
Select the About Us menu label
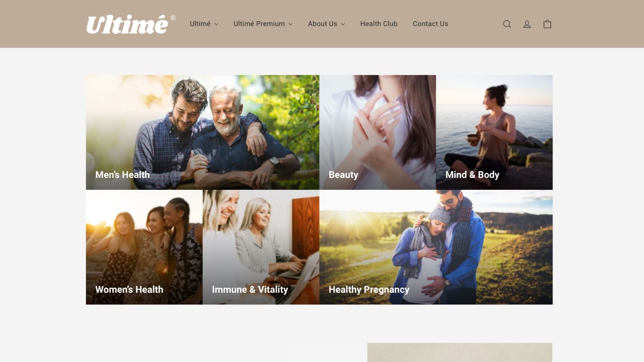point(322,24)
